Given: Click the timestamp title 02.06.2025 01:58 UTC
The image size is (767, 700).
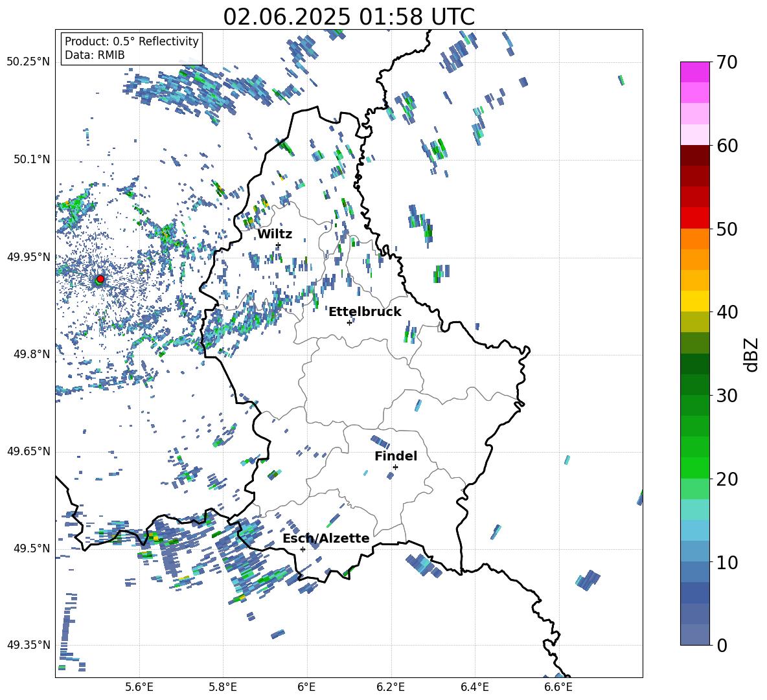Looking at the screenshot, I should point(349,17).
